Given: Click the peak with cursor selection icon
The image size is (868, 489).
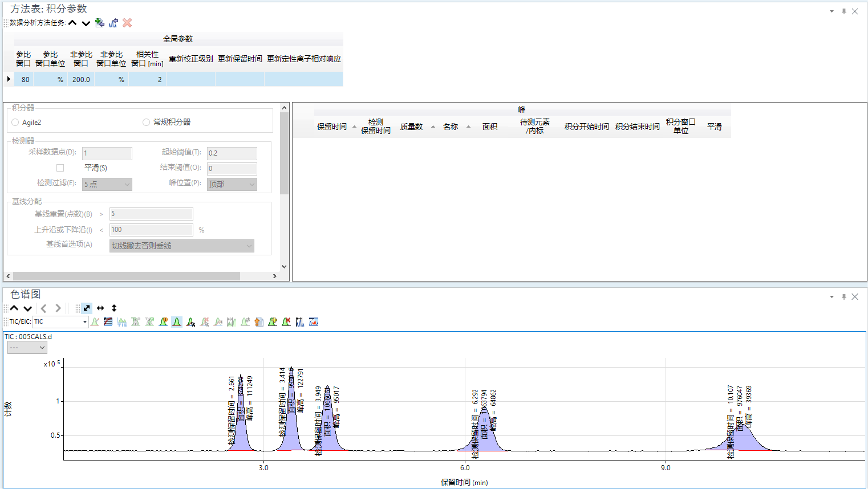Looking at the screenshot, I should (190, 322).
